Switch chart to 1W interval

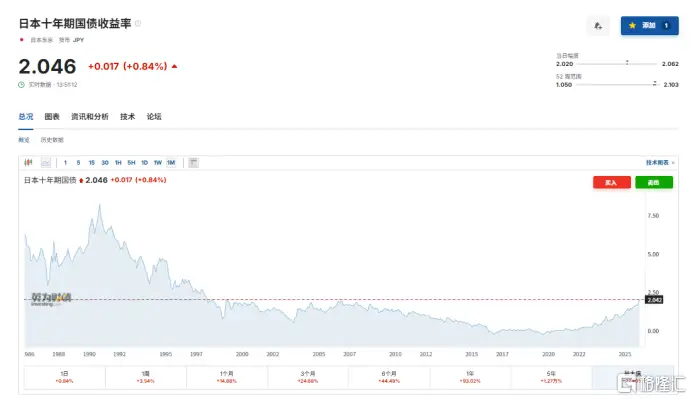pyautogui.click(x=157, y=162)
